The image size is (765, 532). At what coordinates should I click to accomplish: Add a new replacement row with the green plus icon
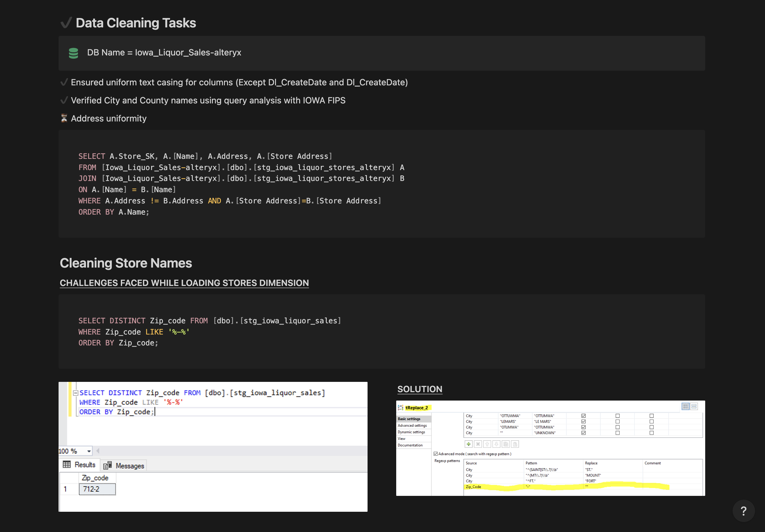click(x=469, y=444)
